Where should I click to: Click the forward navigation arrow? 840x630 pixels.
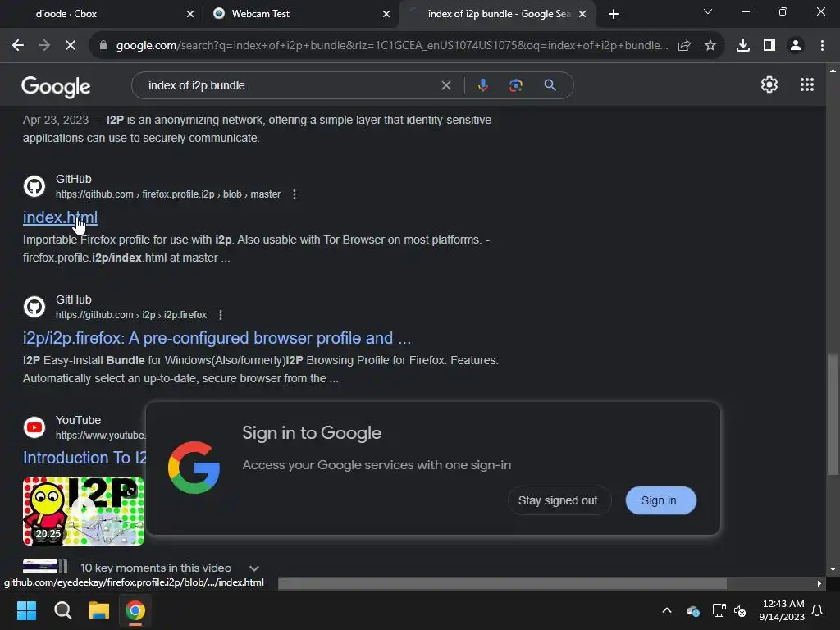click(x=44, y=46)
